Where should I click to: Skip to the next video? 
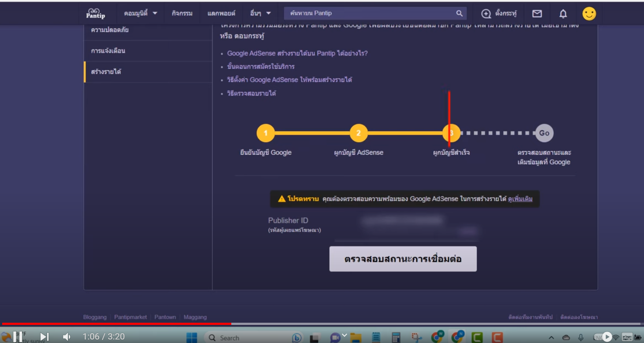[x=45, y=337]
